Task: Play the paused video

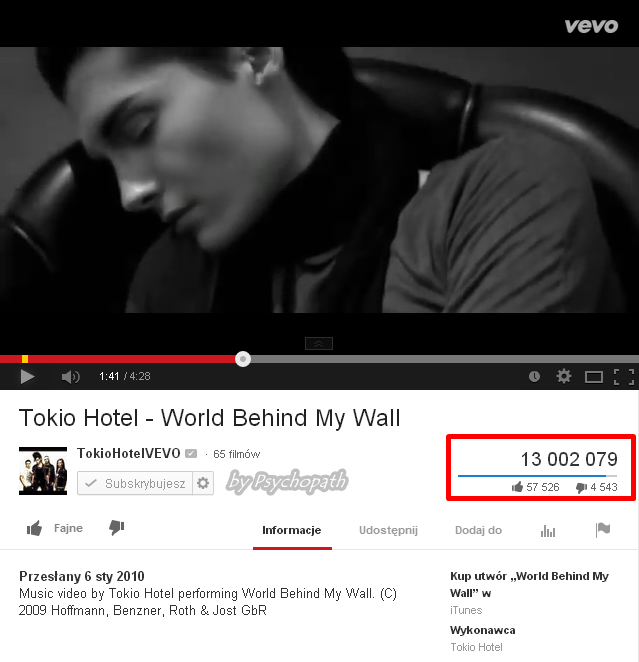Action: pyautogui.click(x=27, y=377)
